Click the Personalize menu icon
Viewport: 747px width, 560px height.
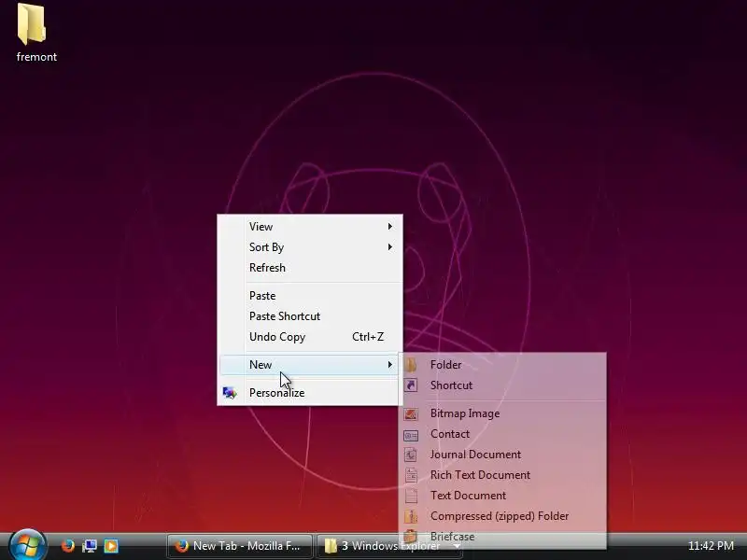click(230, 393)
